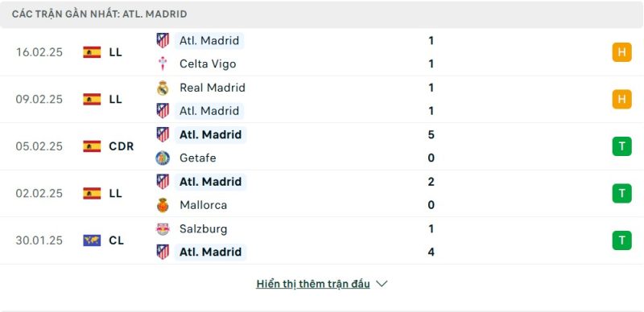Click Spain flag next to CDR
The image size is (644, 312).
[x=92, y=146]
